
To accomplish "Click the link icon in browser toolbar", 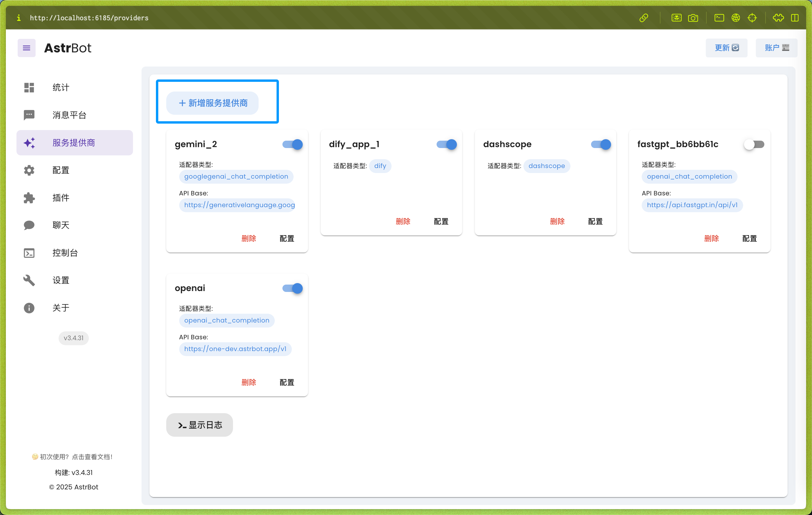I will pyautogui.click(x=643, y=18).
